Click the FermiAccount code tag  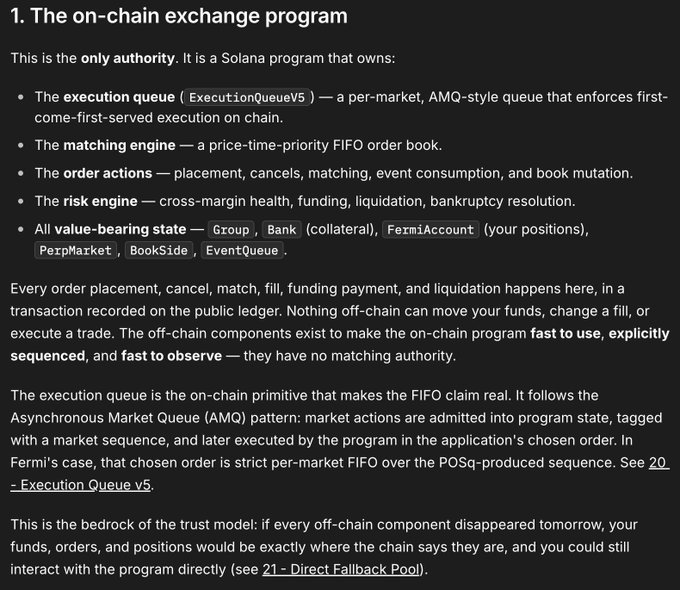coord(430,229)
